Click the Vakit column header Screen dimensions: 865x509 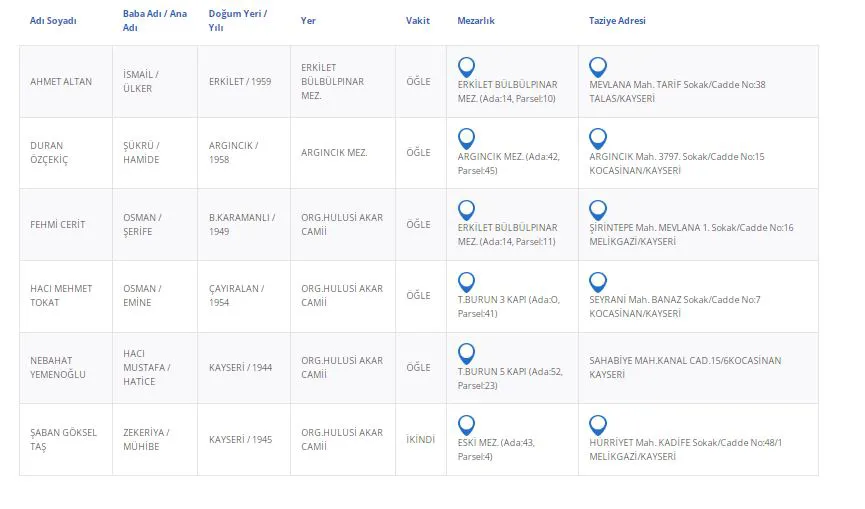point(418,21)
